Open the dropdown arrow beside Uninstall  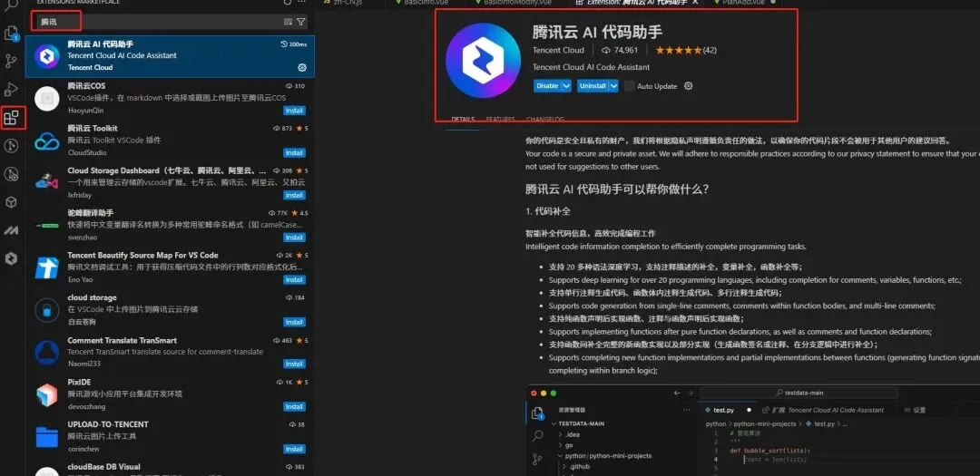[613, 86]
